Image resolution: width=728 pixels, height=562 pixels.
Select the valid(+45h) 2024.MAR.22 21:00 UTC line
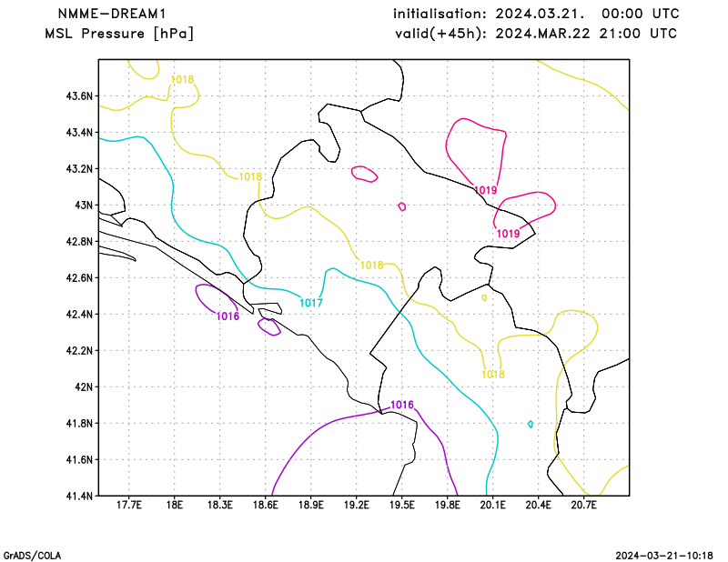536,34
